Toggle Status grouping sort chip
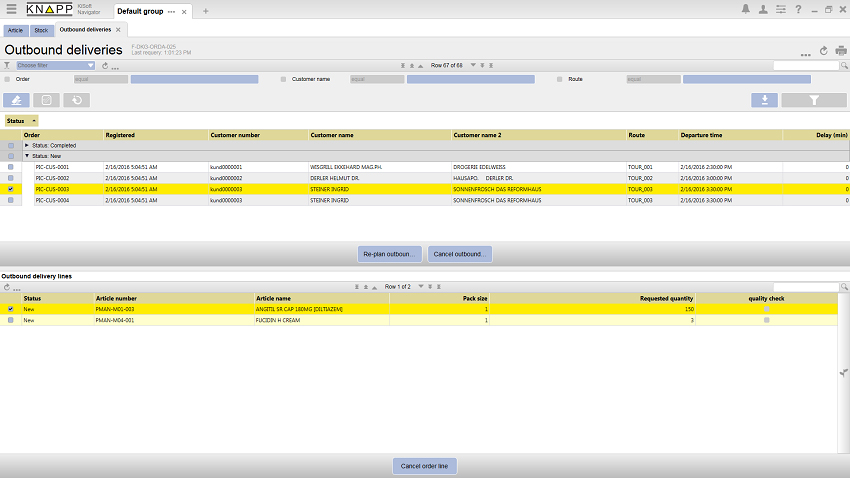850x478 pixels. (22, 121)
